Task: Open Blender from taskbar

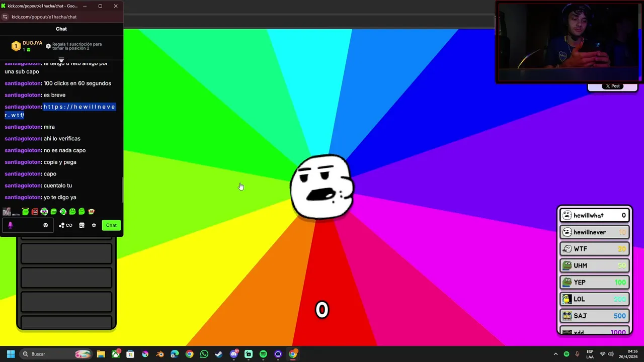Action: 160,354
